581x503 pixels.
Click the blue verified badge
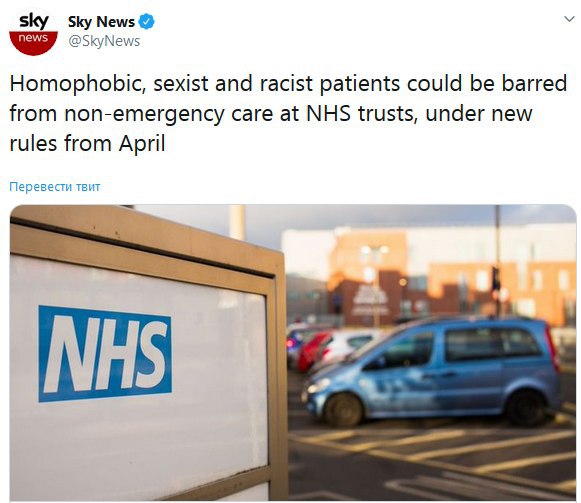146,21
